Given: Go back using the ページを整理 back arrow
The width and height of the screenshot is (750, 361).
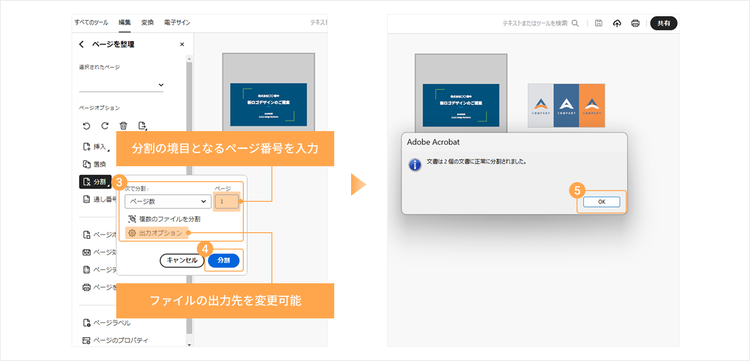Looking at the screenshot, I should click(81, 44).
